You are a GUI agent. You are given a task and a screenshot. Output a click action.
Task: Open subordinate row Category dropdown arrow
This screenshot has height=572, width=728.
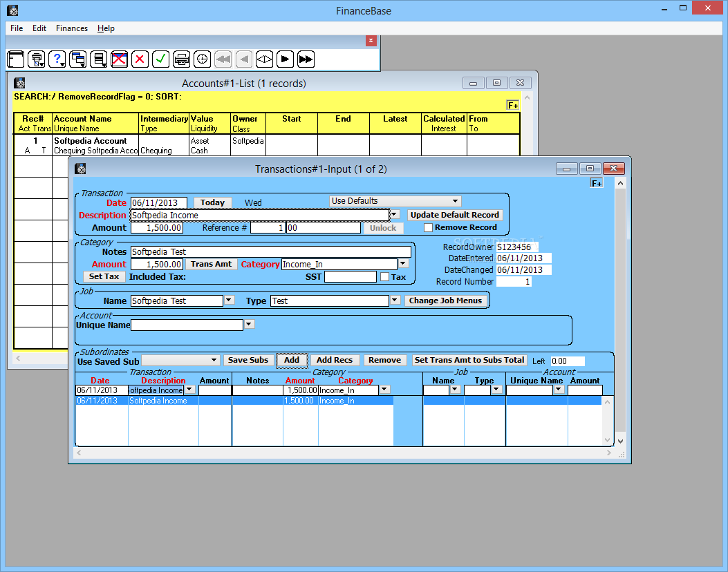384,390
